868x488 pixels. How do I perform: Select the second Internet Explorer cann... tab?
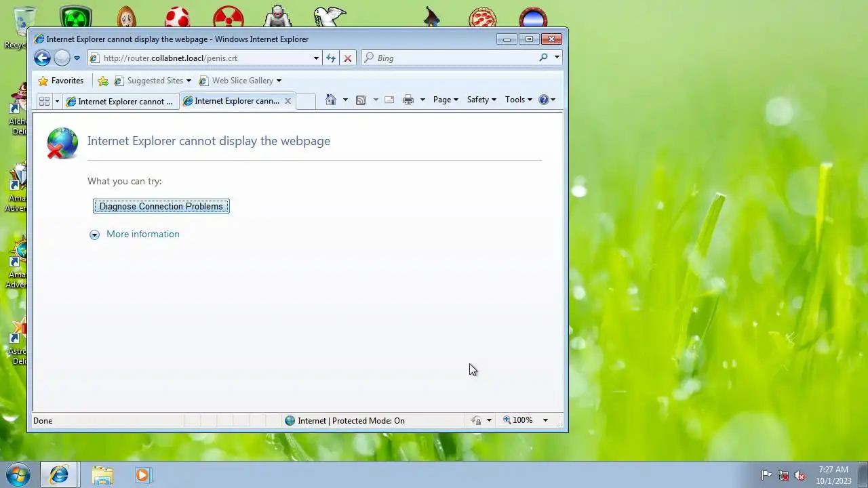pyautogui.click(x=231, y=101)
